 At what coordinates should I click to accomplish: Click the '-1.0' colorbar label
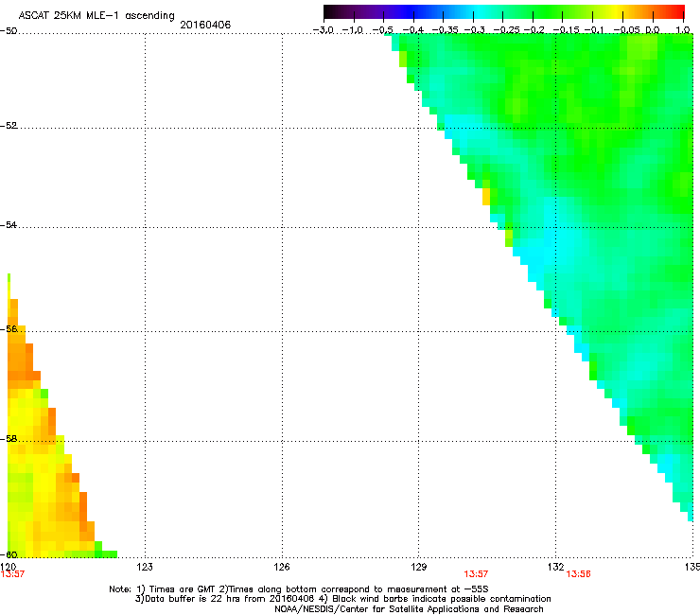click(x=353, y=30)
